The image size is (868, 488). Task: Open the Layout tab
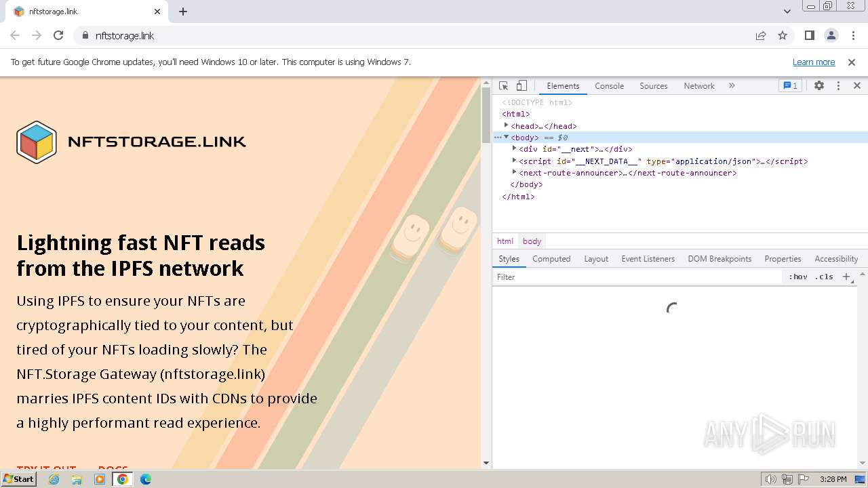(596, 259)
